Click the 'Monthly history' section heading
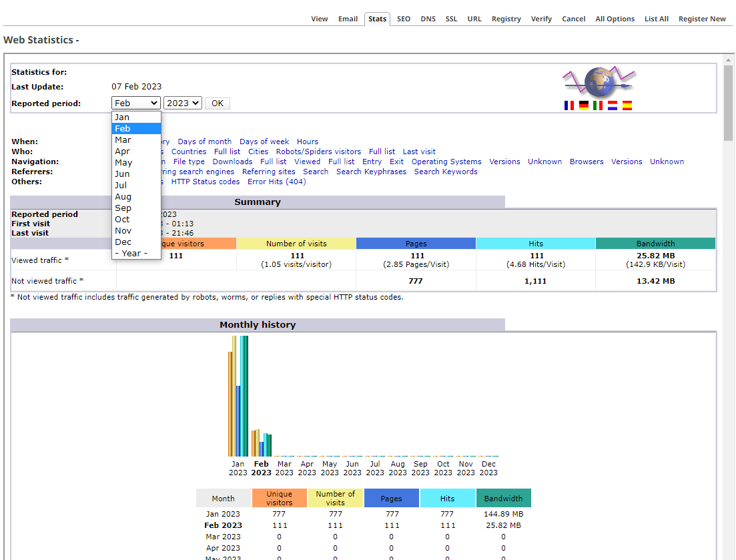This screenshot has height=560, width=736. coord(258,325)
